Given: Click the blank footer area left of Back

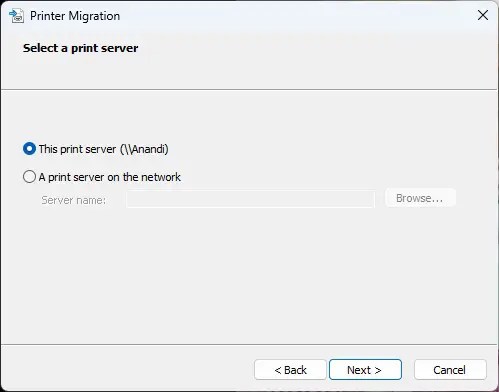Looking at the screenshot, I should pyautogui.click(x=127, y=369).
